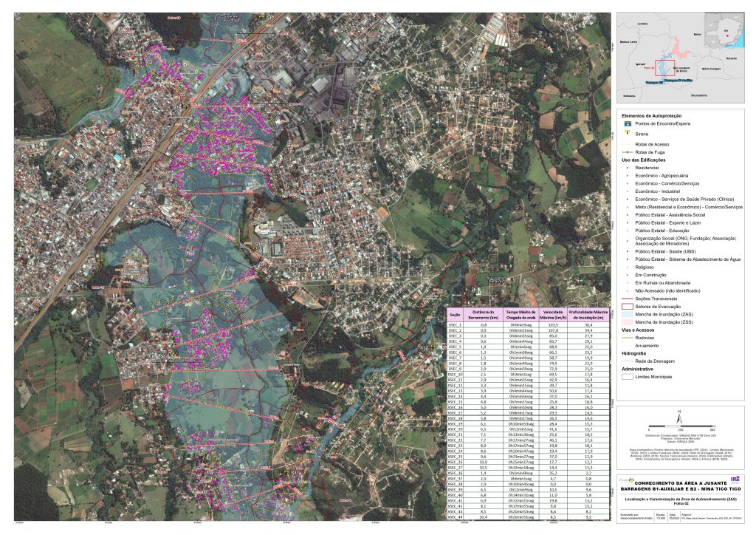
Task: Click the Rodovias line symbol in the legend
Action: pos(628,338)
